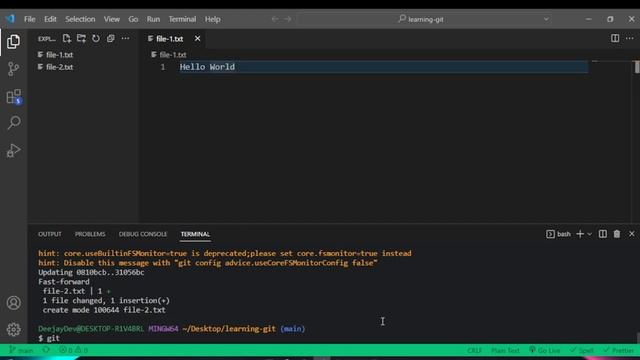Open the Manage settings gear
Viewport: 640px width, 360px height.
pyautogui.click(x=13, y=329)
